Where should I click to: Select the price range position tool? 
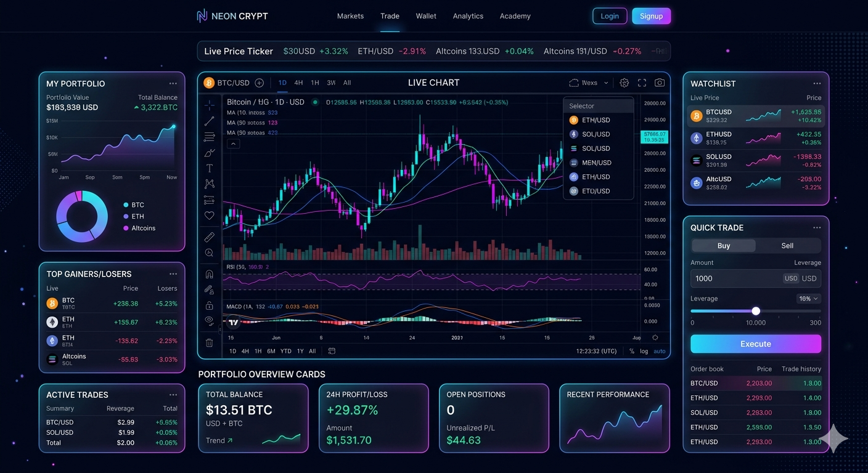(210, 200)
